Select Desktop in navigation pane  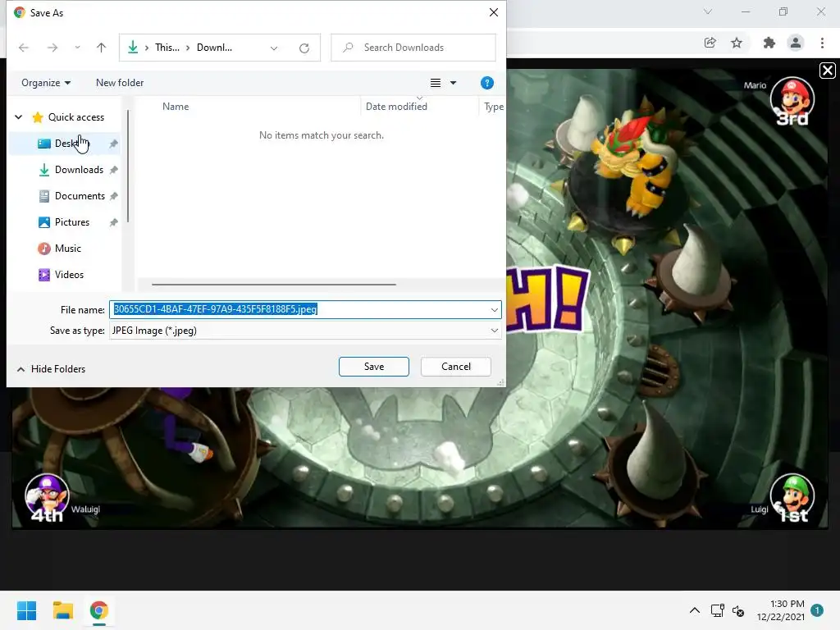pos(66,144)
